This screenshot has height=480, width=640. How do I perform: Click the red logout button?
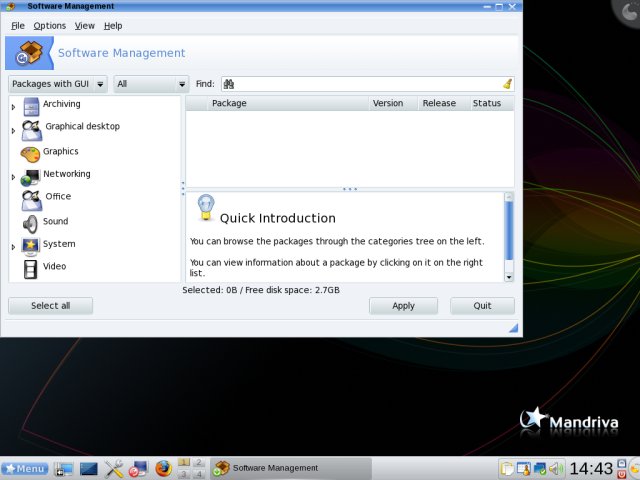pos(621,474)
